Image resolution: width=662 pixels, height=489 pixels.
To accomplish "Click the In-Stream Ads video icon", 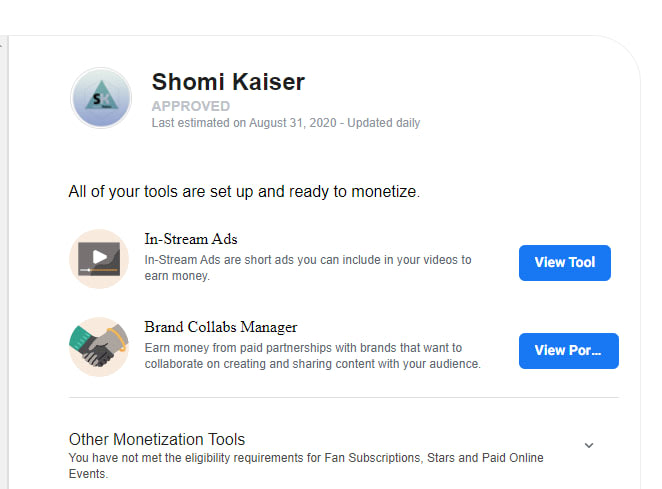I will coord(99,259).
